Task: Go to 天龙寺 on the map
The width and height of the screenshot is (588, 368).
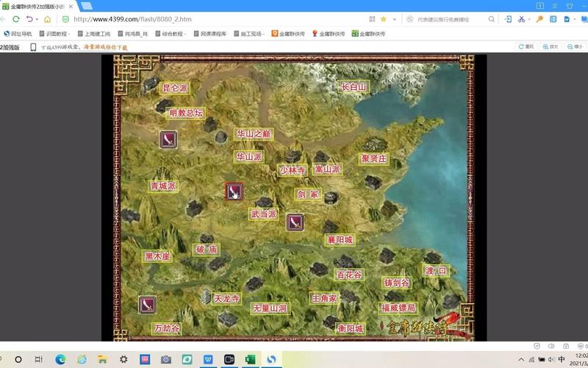Action: point(226,299)
